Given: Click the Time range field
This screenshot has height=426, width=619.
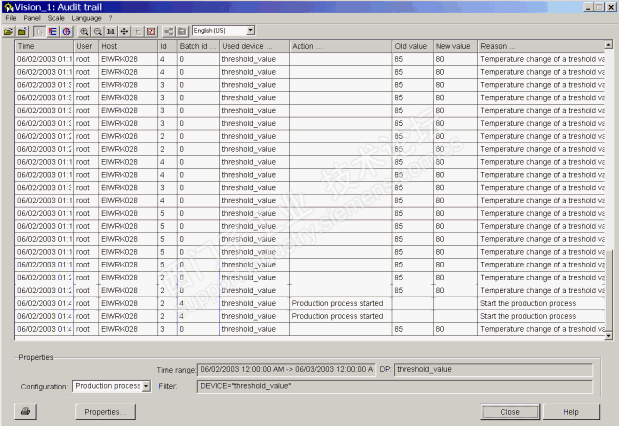Looking at the screenshot, I should [x=286, y=370].
